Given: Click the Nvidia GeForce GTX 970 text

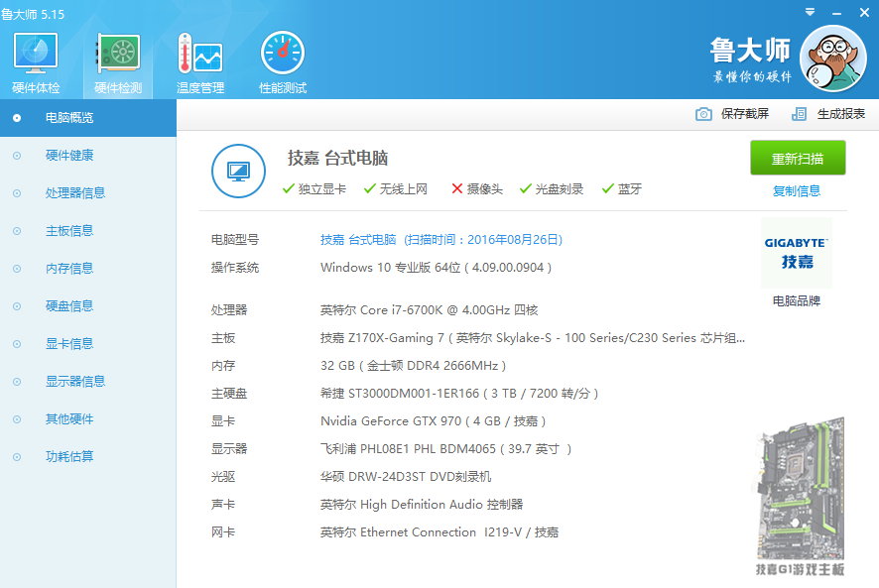Looking at the screenshot, I should coord(434,421).
